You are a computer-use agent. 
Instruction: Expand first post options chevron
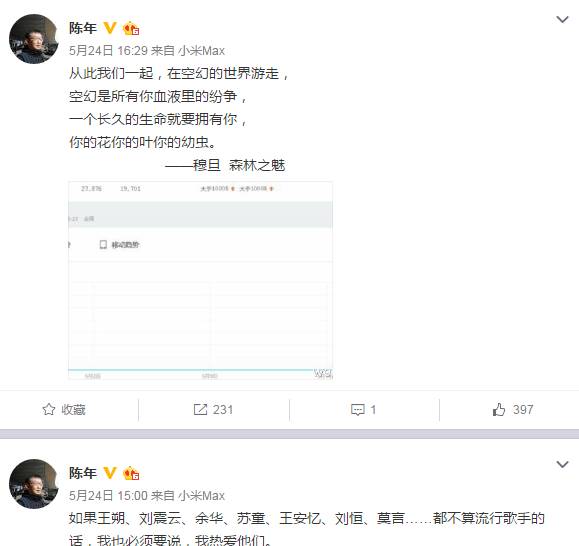pos(562,20)
